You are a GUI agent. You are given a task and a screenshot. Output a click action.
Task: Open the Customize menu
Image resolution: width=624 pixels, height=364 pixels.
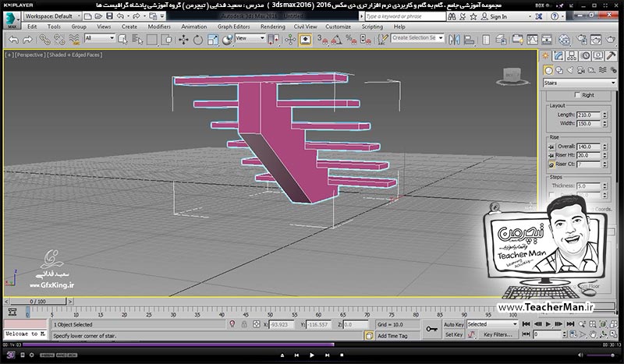pyautogui.click(x=338, y=27)
